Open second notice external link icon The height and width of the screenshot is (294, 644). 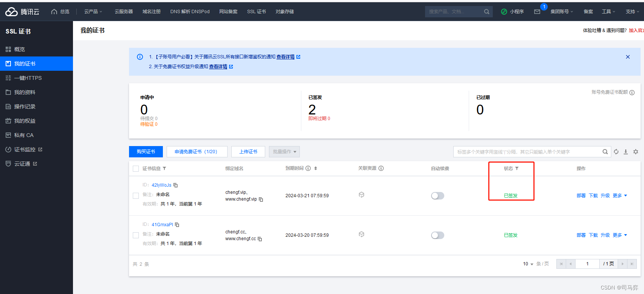pos(231,67)
